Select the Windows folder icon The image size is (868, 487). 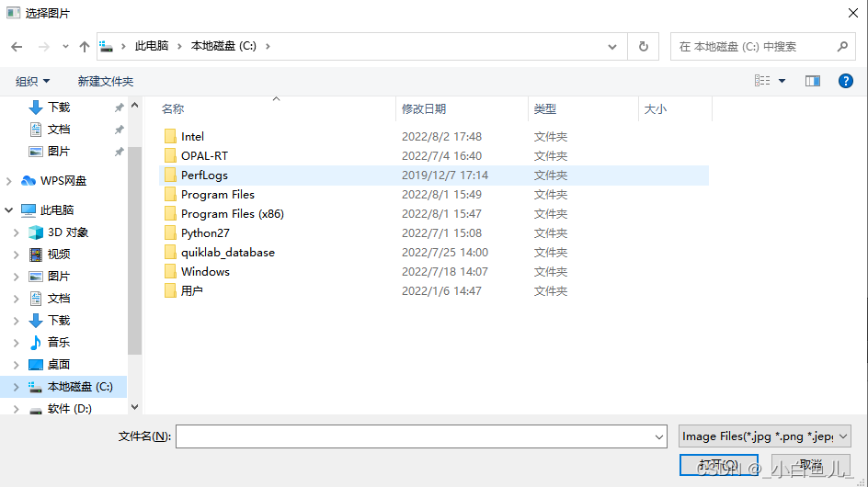pos(170,272)
